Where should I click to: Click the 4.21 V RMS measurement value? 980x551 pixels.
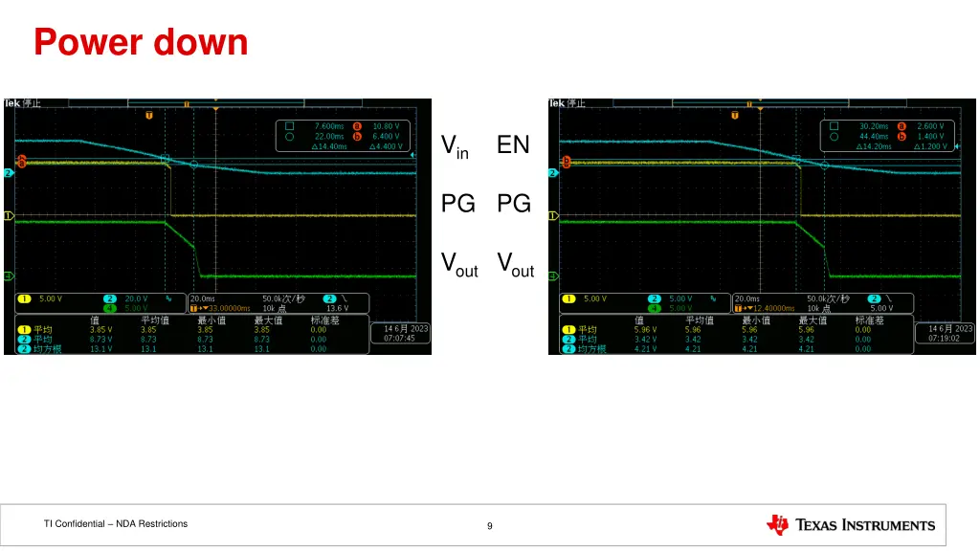click(x=646, y=348)
